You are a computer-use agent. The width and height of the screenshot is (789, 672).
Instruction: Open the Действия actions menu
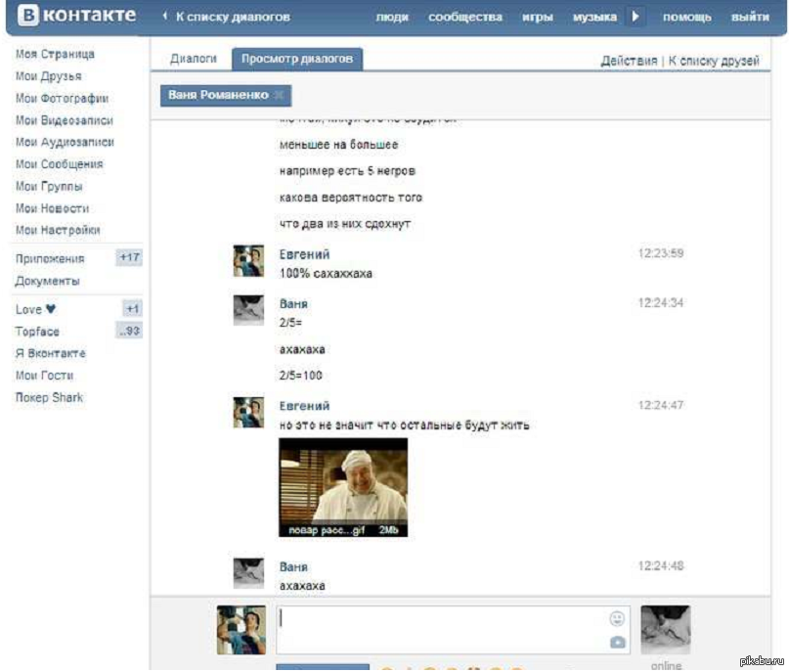629,61
